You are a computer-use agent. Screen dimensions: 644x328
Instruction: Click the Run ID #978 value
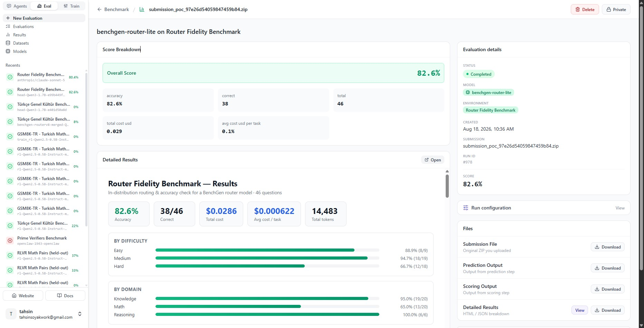pos(467,162)
